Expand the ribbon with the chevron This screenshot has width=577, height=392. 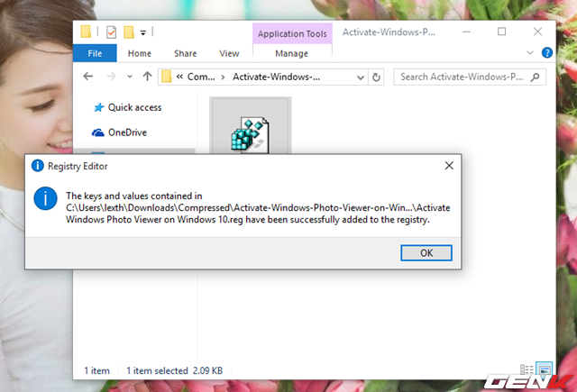tap(530, 53)
